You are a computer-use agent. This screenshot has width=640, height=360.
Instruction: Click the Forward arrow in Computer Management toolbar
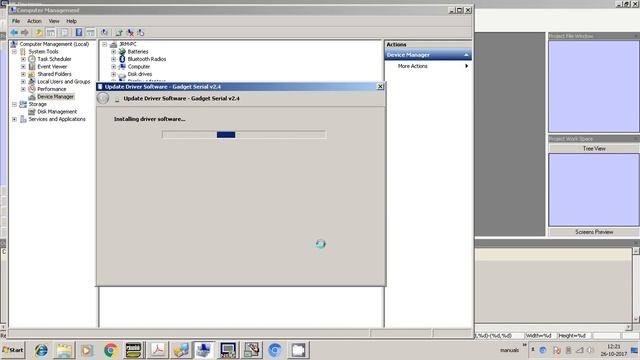click(x=25, y=32)
